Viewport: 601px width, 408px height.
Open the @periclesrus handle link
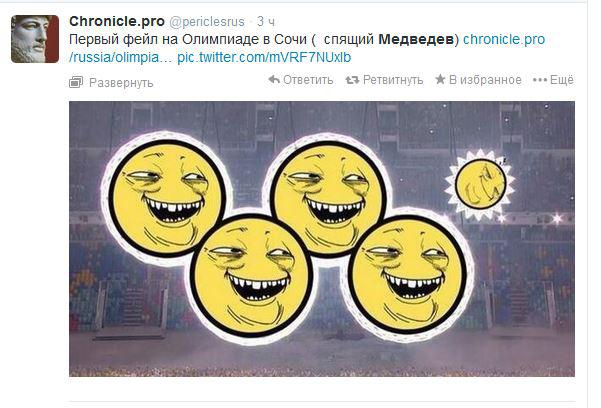207,22
